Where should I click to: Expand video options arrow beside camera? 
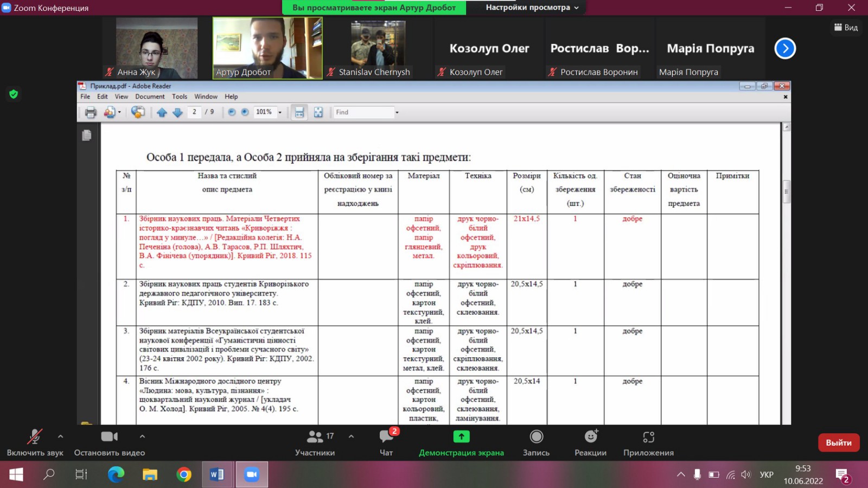click(x=142, y=436)
